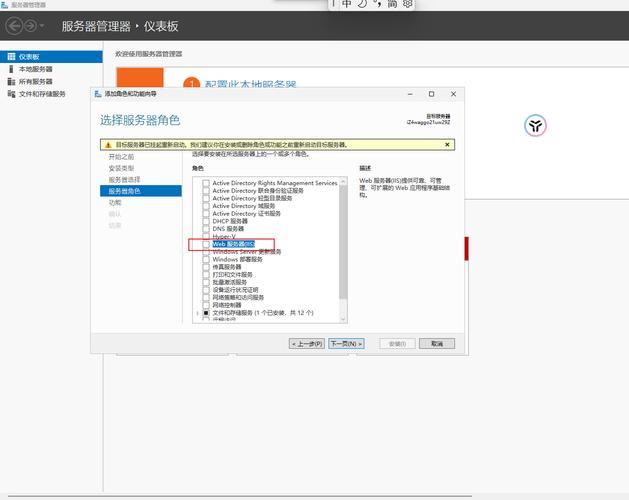629x500 pixels.
Task: Click the 下一页(N) next button
Action: pyautogui.click(x=347, y=343)
